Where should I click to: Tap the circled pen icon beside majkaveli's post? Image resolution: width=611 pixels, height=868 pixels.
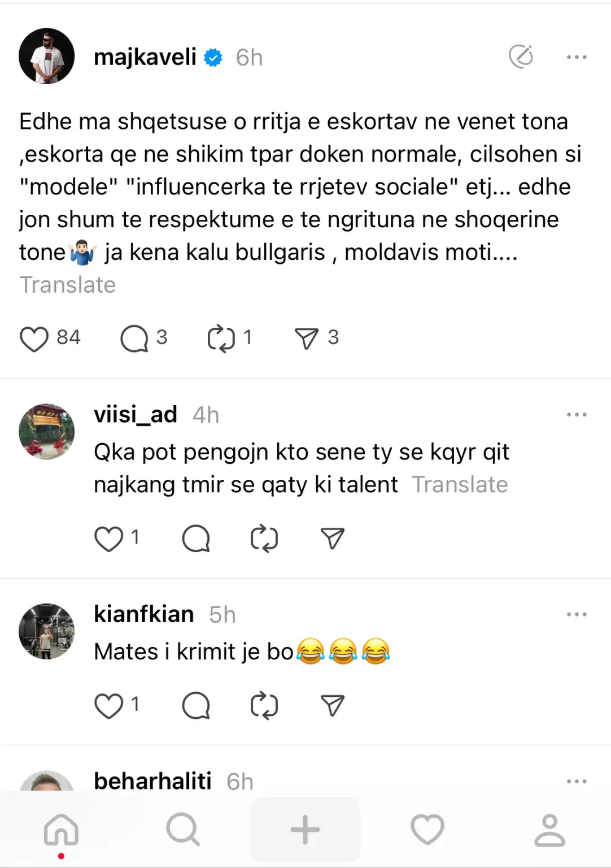tap(521, 57)
